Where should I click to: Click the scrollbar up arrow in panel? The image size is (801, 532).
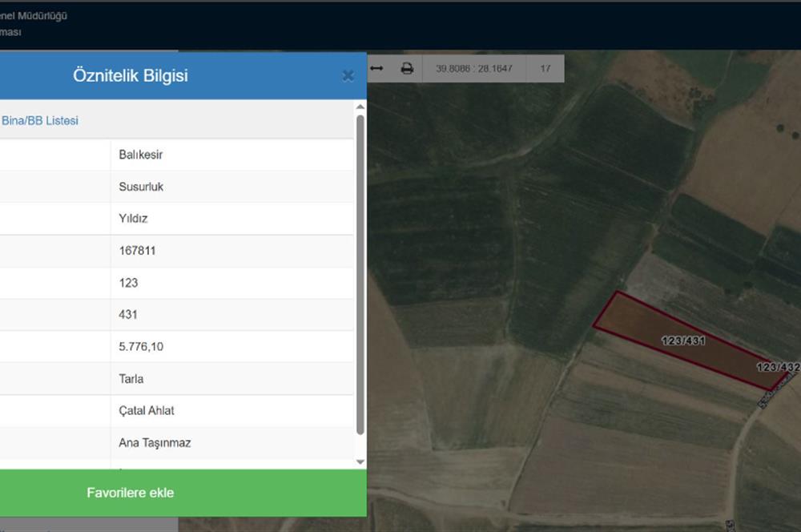[x=360, y=107]
